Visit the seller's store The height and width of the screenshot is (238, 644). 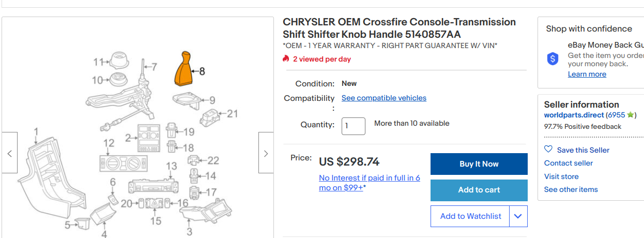(x=561, y=176)
